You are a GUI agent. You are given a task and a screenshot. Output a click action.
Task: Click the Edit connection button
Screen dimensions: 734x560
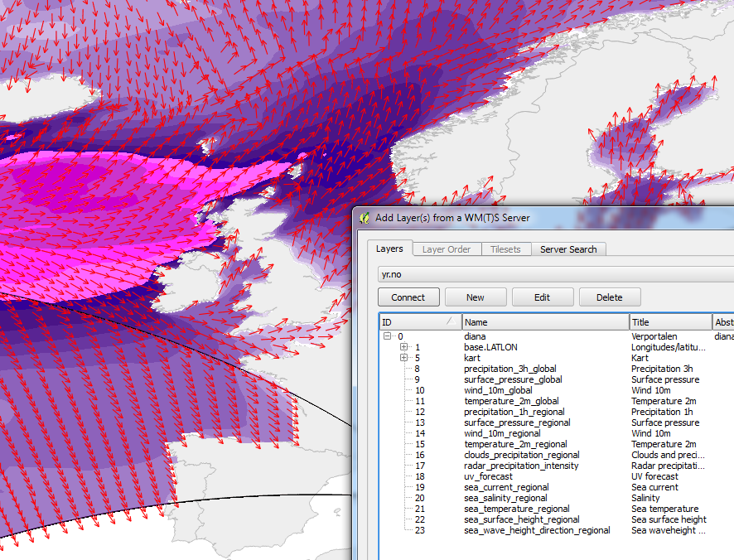(542, 297)
